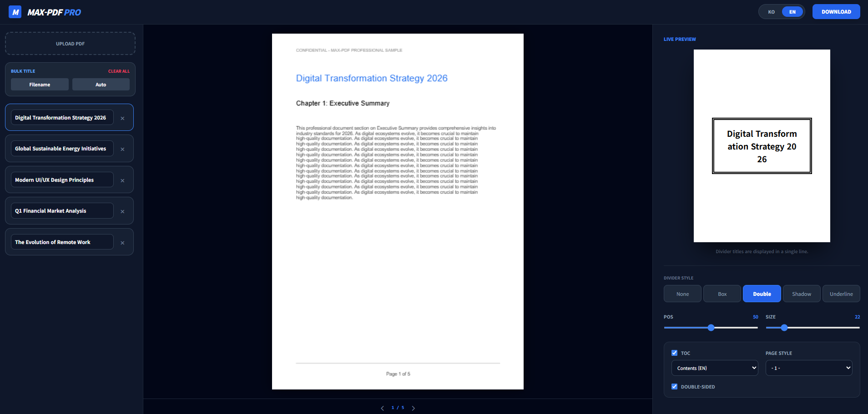Screen dimensions: 868x414
Task: Uncheck the TOC checkbox
Action: pos(674,353)
